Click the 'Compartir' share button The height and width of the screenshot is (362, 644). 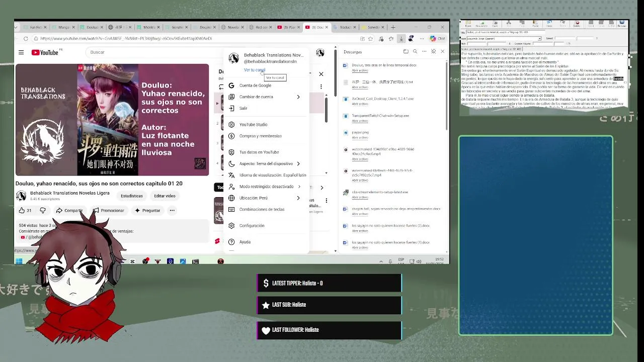click(x=69, y=211)
